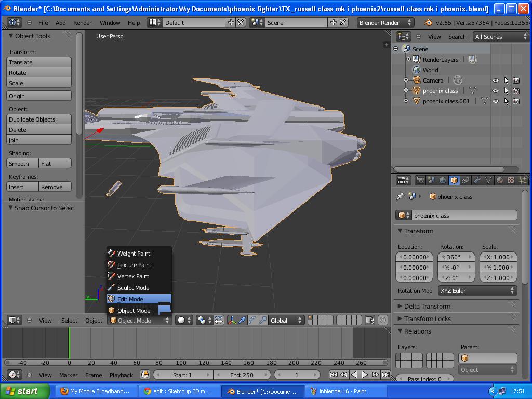This screenshot has width=532, height=399.
Task: Open the Select menu in viewport header
Action: pos(69,321)
